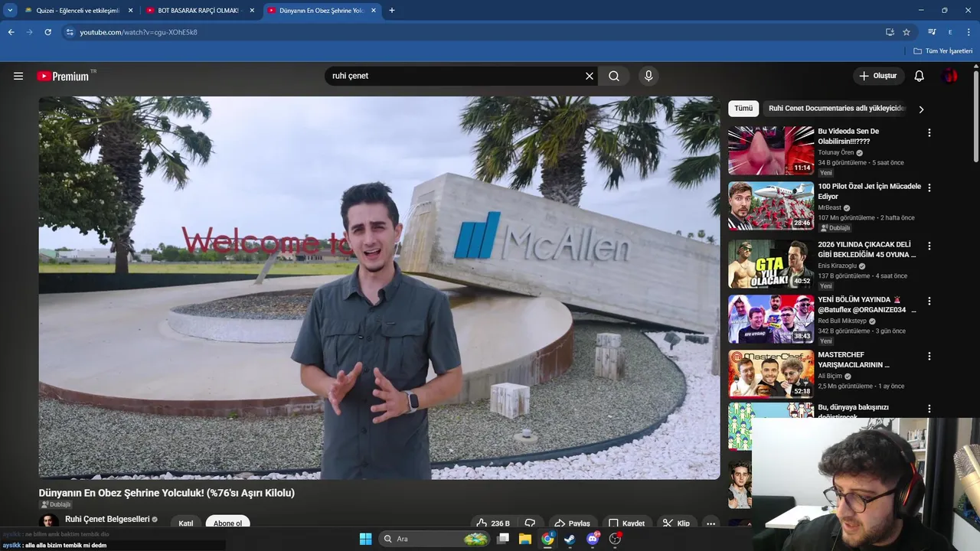Image resolution: width=980 pixels, height=551 pixels.
Task: Open Windows Start menu
Action: [x=365, y=539]
